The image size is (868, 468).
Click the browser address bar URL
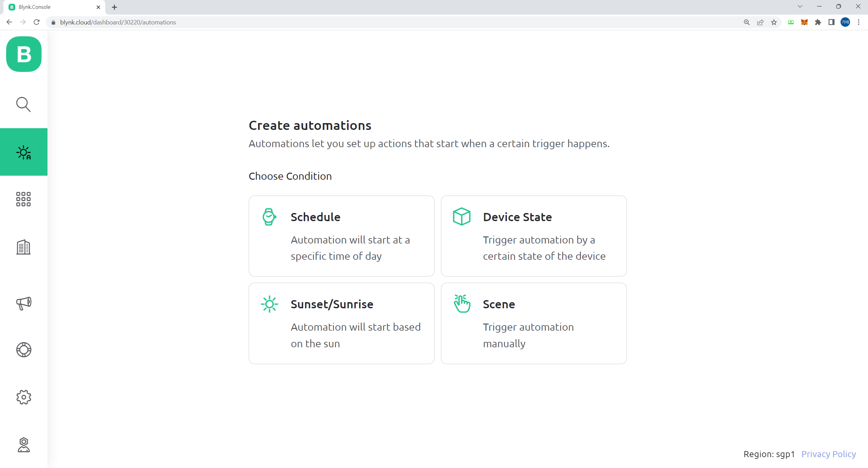pos(118,22)
